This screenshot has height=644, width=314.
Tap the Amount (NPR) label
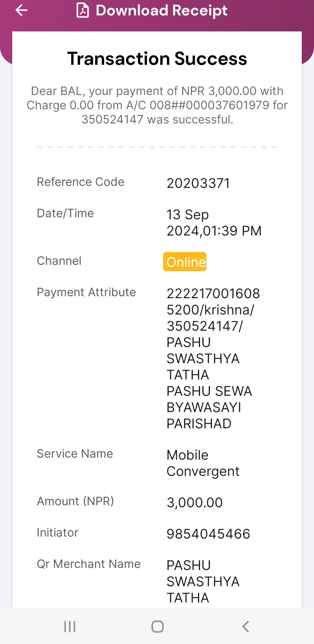(75, 501)
